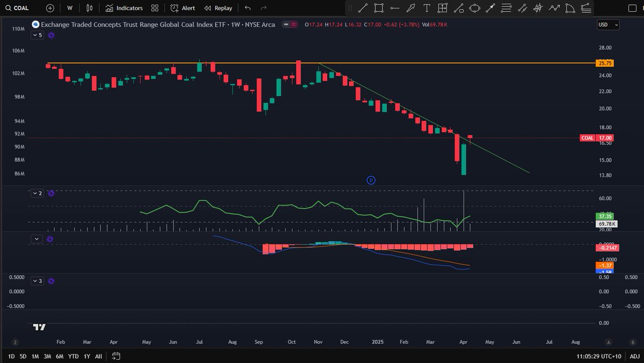Select the Horizontal Line drawing tool
644x363 pixels.
395,8
